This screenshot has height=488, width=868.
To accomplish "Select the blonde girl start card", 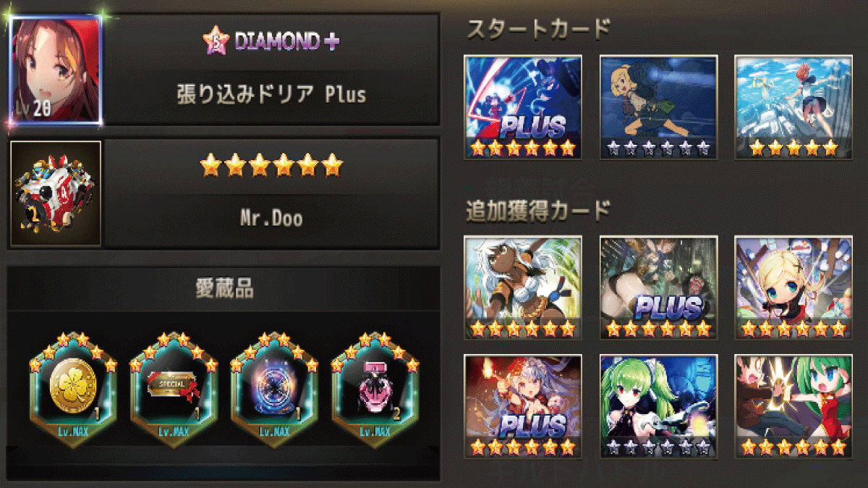I will point(658,107).
